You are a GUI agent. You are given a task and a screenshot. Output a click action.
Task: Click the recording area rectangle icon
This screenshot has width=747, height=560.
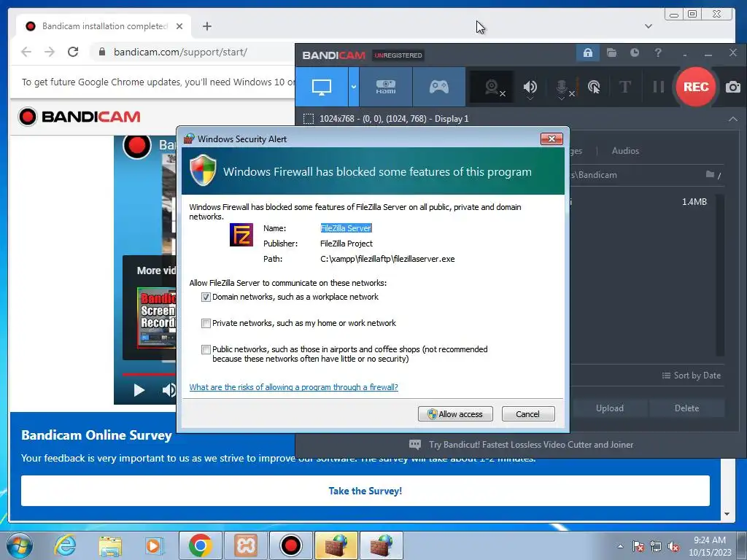[x=309, y=119]
